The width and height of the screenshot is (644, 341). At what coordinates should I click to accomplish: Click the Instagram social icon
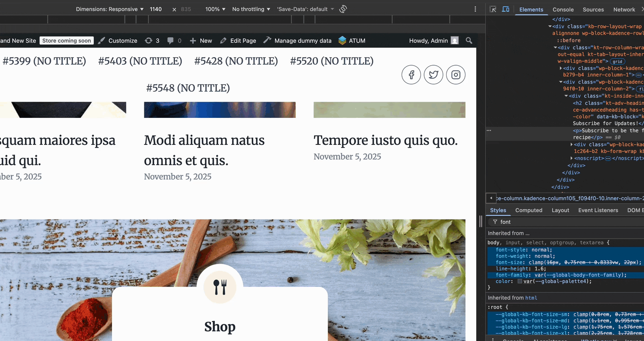(x=456, y=75)
